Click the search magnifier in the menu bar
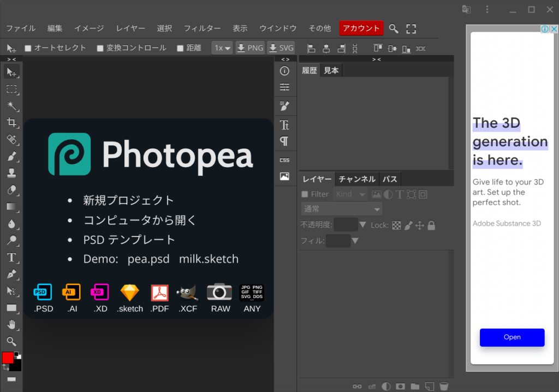The width and height of the screenshot is (559, 392). click(394, 28)
